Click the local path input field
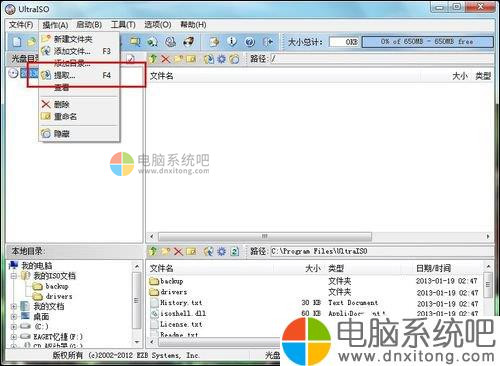The height and width of the screenshot is (366, 500). pyautogui.click(x=381, y=251)
